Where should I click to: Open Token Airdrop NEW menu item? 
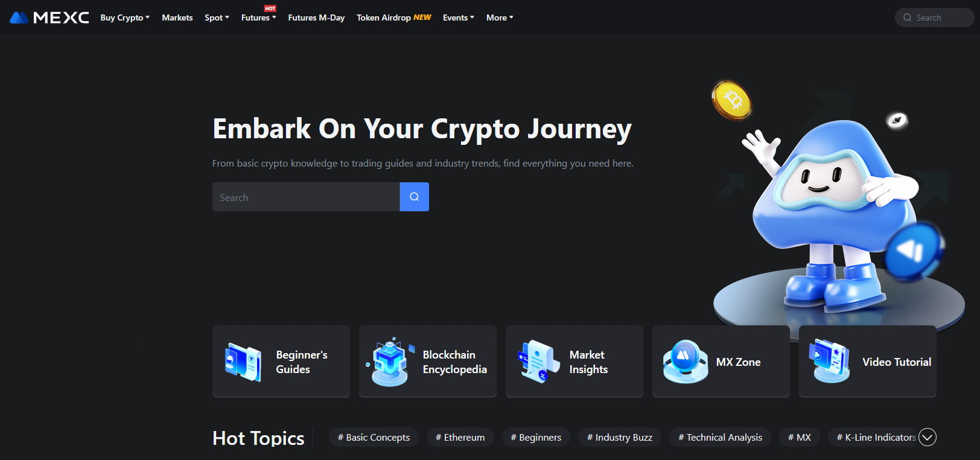(x=393, y=18)
